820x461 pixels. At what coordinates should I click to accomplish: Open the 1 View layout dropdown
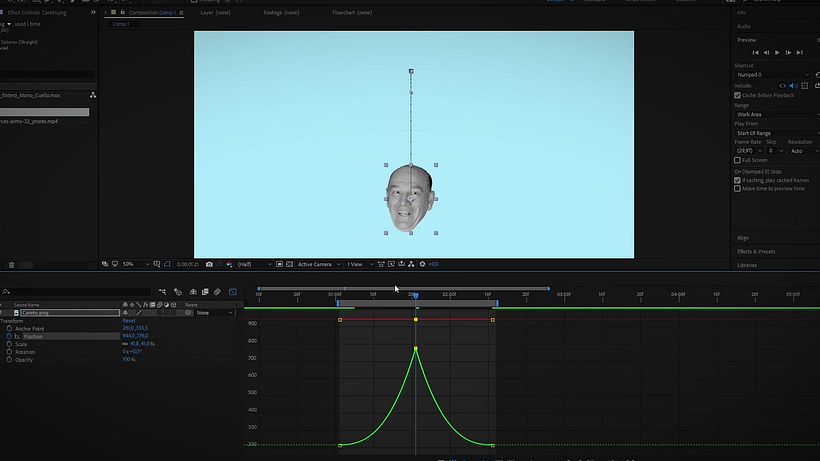pos(360,264)
